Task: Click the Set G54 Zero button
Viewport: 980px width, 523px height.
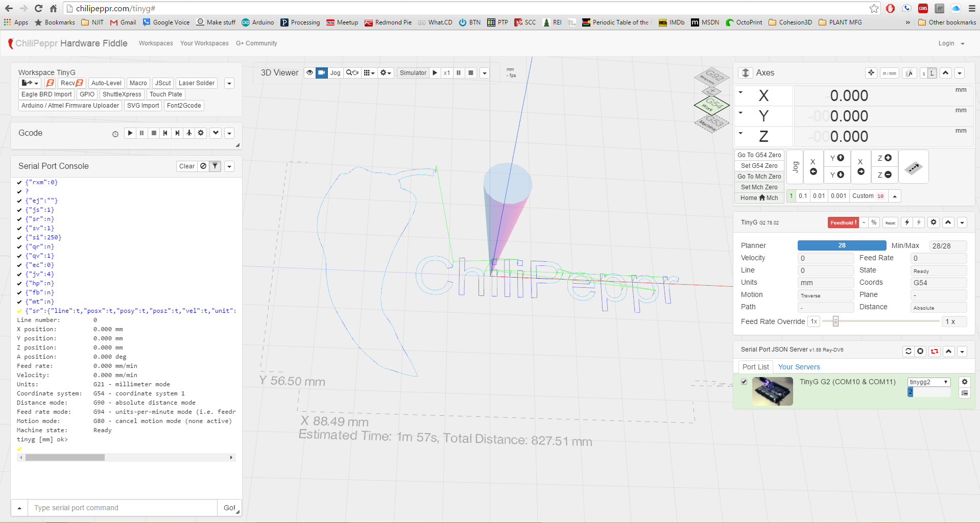Action: (759, 166)
